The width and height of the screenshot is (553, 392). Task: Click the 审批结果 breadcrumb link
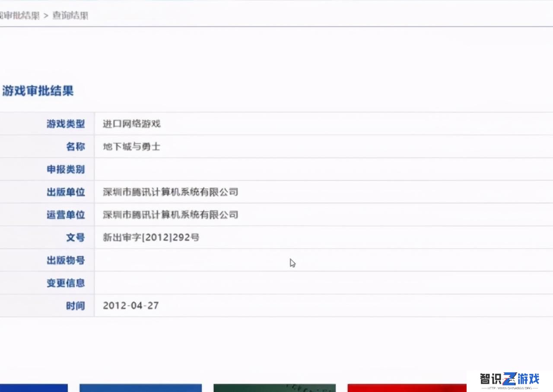click(20, 16)
